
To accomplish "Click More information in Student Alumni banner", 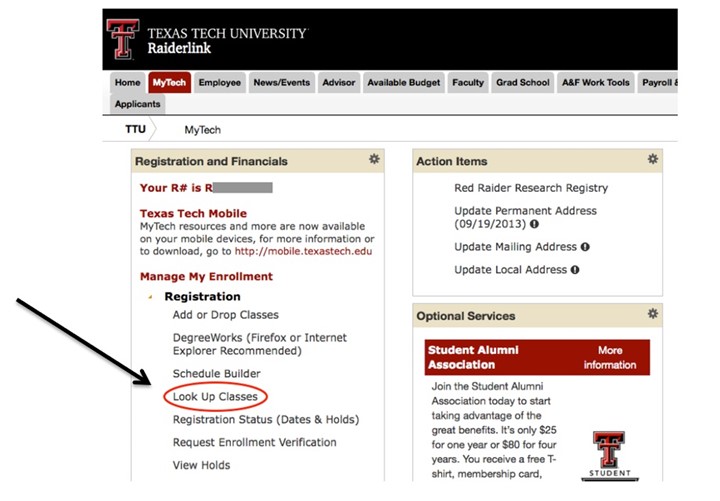I will coord(609,358).
